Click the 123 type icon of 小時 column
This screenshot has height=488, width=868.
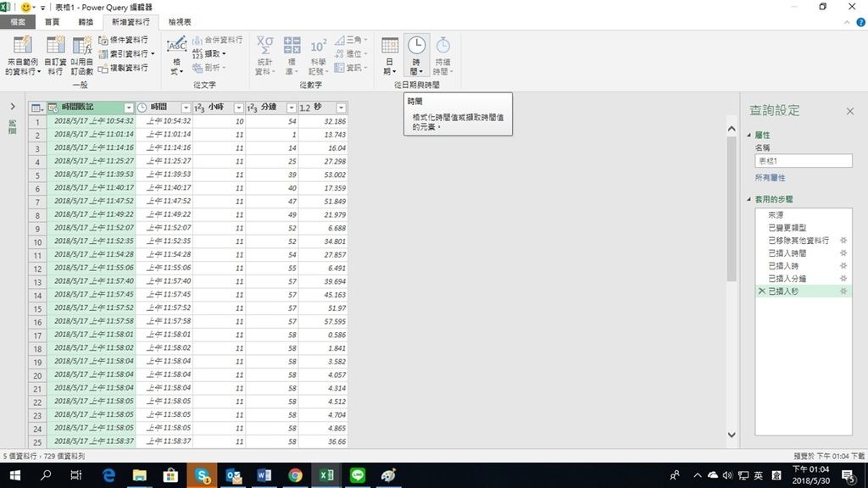tap(200, 108)
